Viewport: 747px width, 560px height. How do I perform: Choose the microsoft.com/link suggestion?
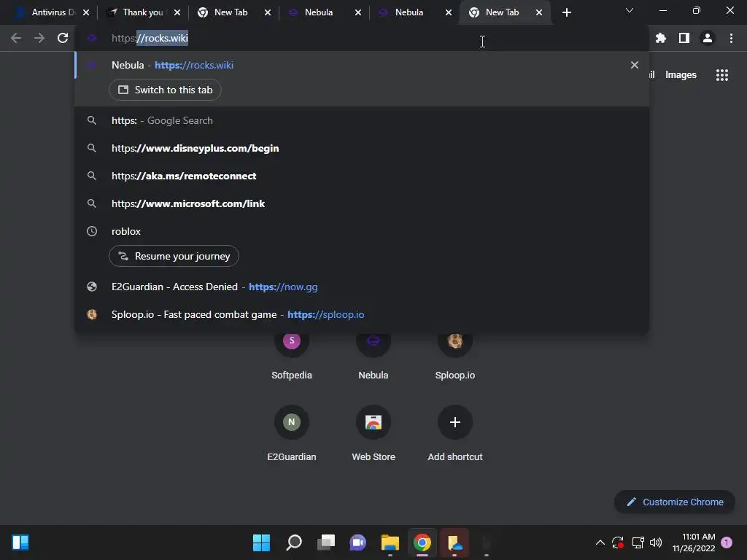pos(362,203)
